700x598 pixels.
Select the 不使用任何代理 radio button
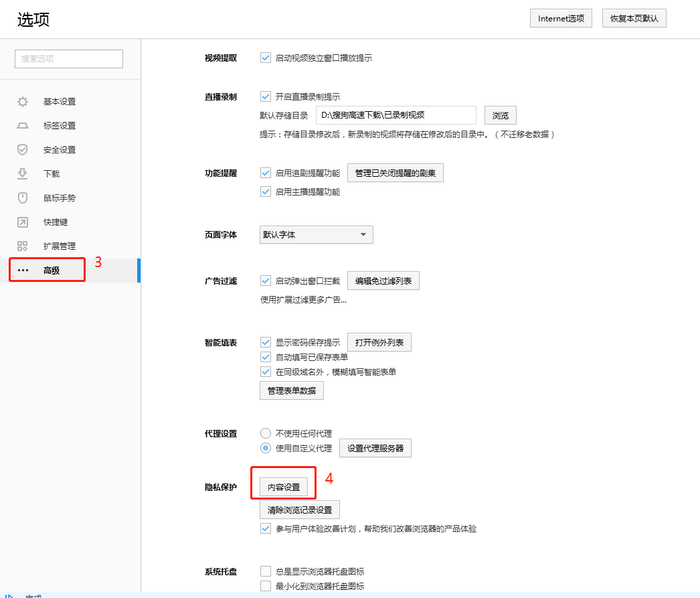coord(266,433)
